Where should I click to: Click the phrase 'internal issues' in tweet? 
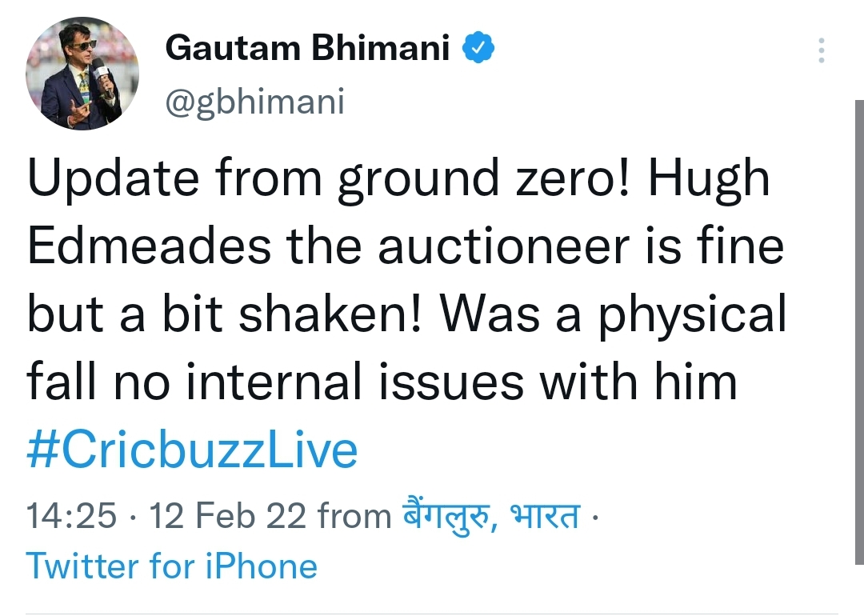[355, 382]
